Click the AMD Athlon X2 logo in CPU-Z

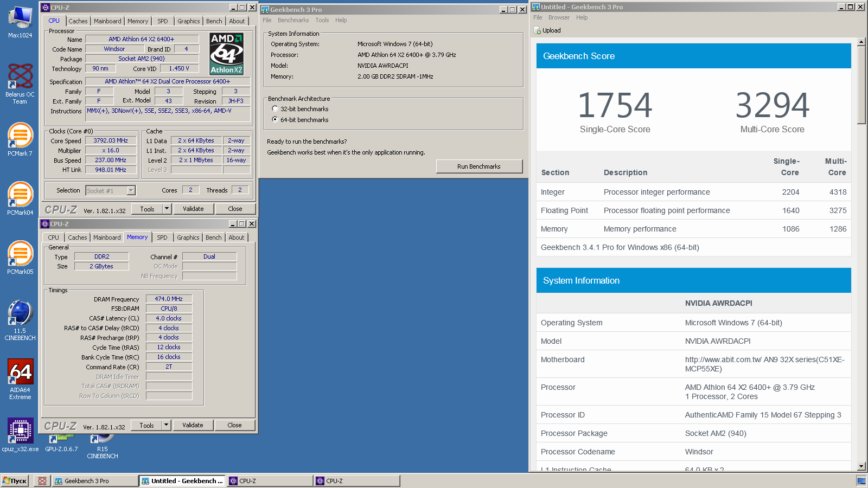(226, 54)
